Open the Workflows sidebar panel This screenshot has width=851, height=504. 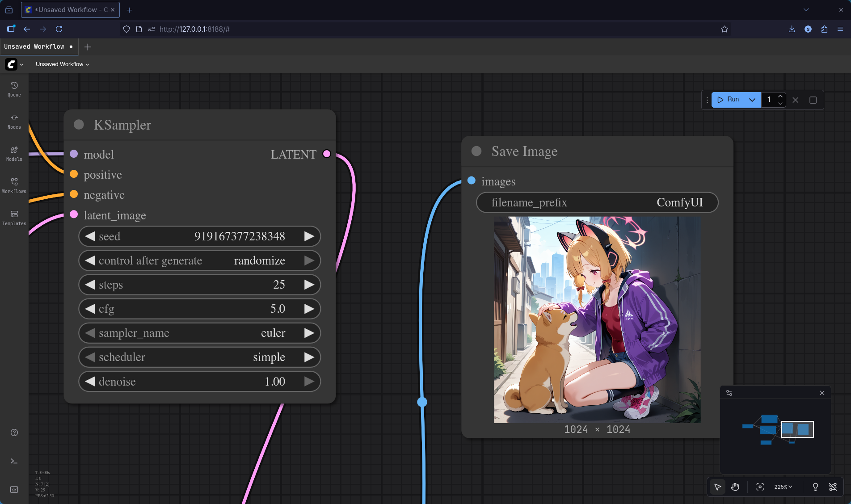click(x=14, y=185)
